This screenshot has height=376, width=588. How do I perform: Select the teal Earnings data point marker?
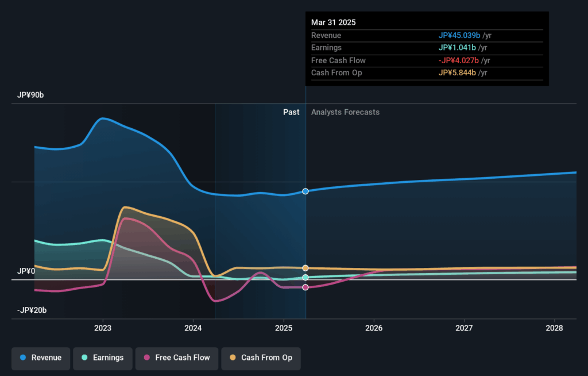(x=305, y=277)
